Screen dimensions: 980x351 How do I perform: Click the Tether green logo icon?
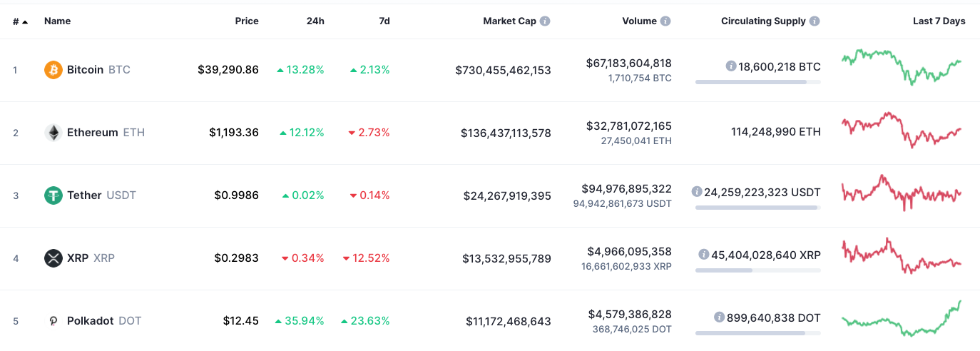pos(53,195)
